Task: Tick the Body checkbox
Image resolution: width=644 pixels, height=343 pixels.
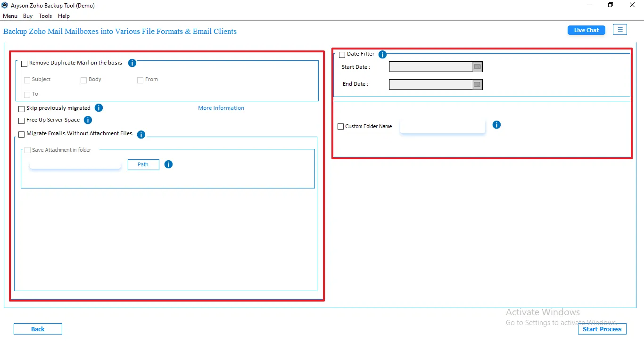Action: 83,80
